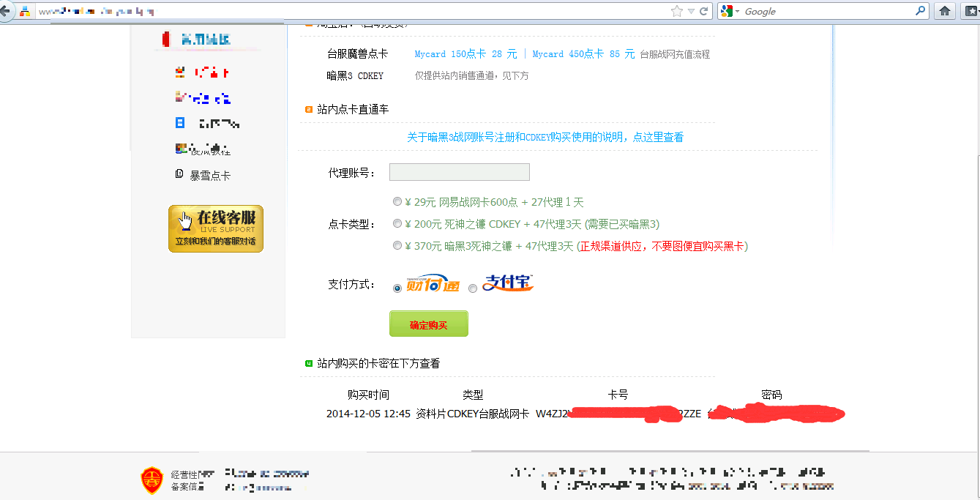Go to the browser home page icon
Image resolution: width=980 pixels, height=500 pixels.
pos(945,11)
